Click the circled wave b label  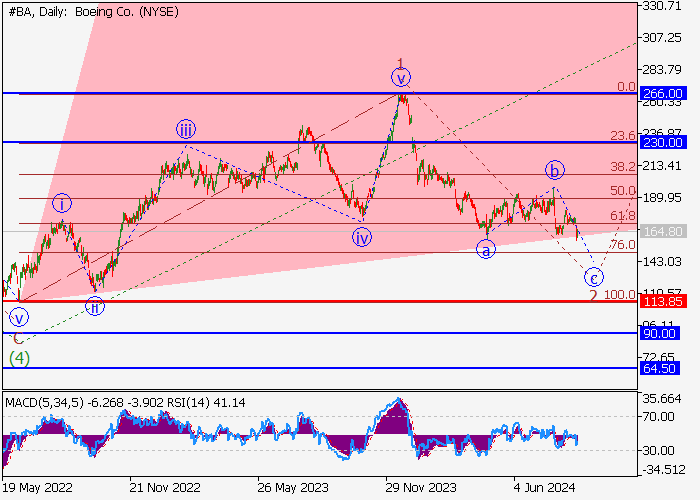pyautogui.click(x=554, y=170)
